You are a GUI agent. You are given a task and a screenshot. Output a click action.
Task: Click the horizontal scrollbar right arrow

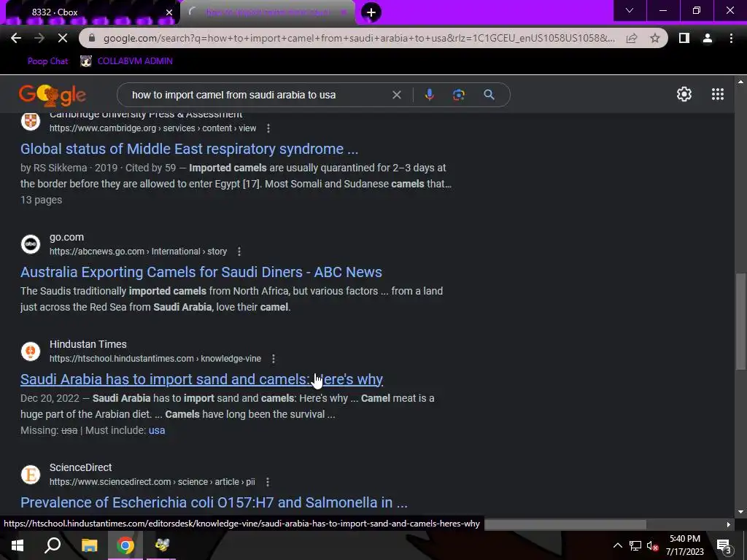[729, 524]
